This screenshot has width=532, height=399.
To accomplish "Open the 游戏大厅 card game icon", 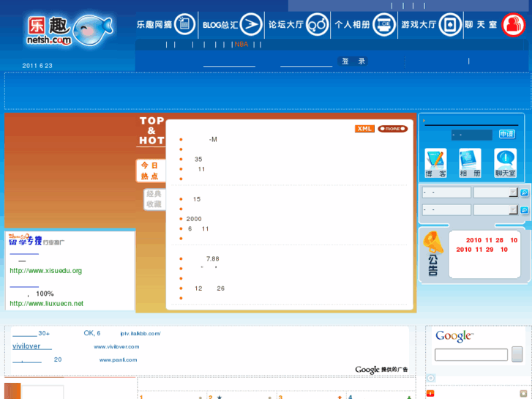I will point(450,24).
